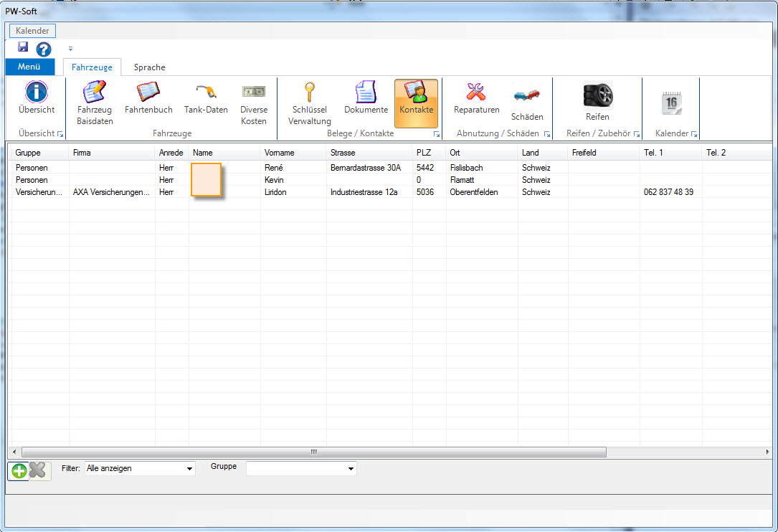The width and height of the screenshot is (778, 532).
Task: Open the blue Menü tab
Action: [29, 67]
